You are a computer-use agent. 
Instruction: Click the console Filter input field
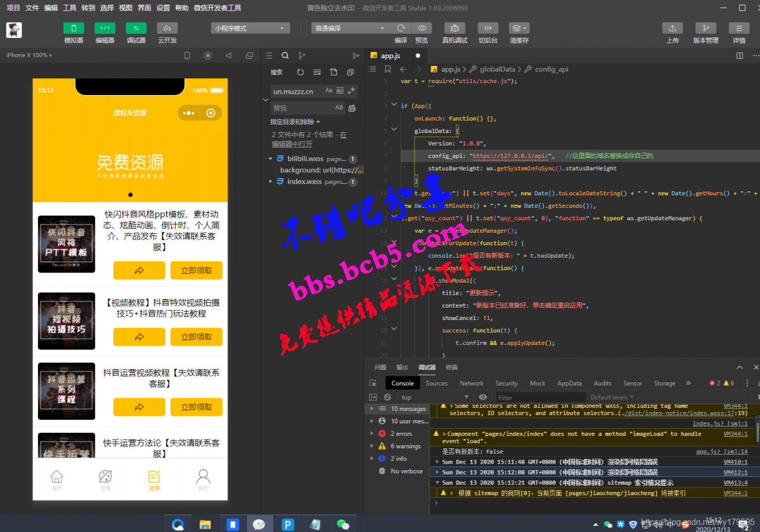(539, 397)
